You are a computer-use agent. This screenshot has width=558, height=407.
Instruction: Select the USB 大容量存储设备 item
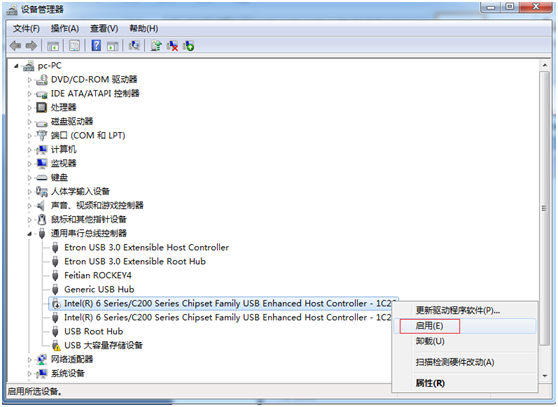[x=103, y=345]
